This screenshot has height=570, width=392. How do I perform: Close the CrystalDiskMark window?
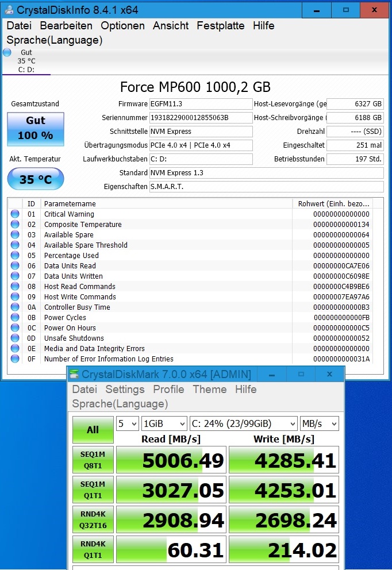click(x=329, y=374)
